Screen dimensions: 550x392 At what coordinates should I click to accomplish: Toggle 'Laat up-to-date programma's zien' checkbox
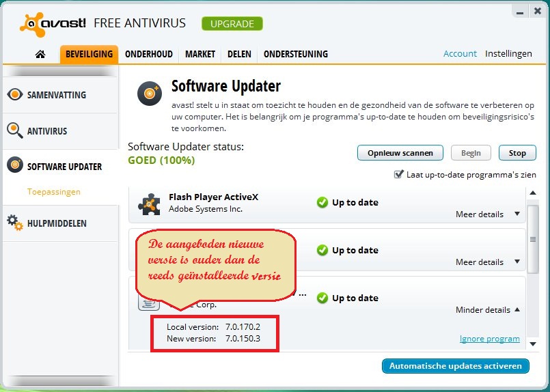click(x=399, y=175)
